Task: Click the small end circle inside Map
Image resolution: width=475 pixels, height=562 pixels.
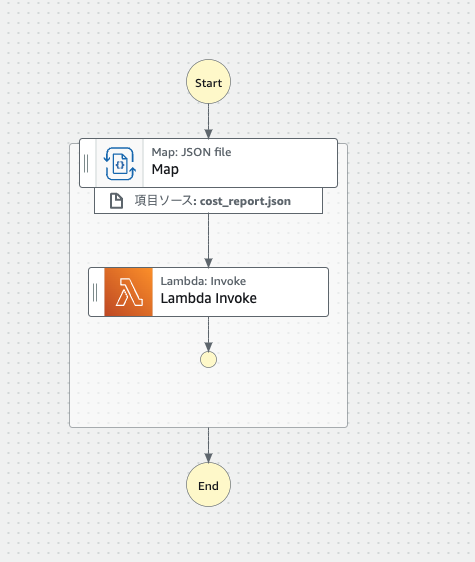Action: point(208,359)
